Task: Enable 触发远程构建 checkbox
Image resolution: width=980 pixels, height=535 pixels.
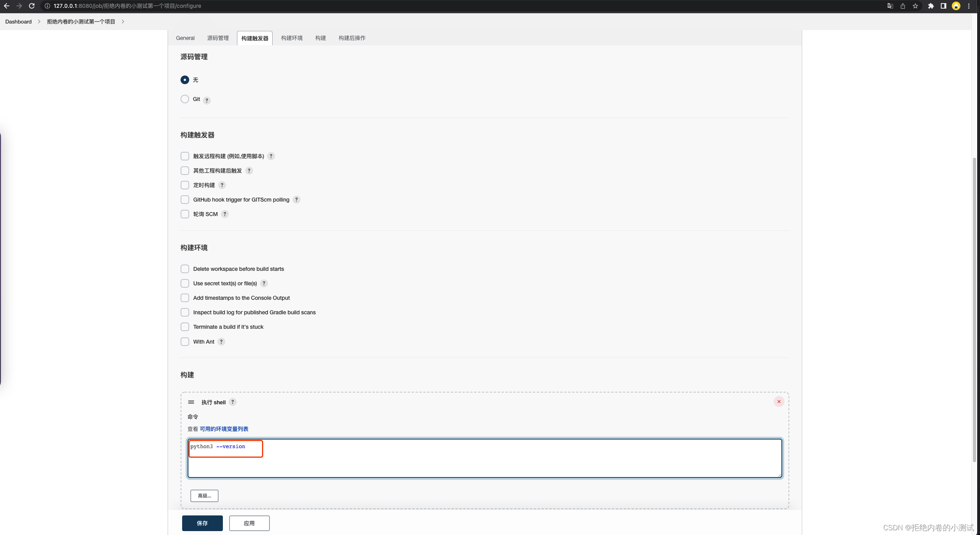Action: click(185, 156)
